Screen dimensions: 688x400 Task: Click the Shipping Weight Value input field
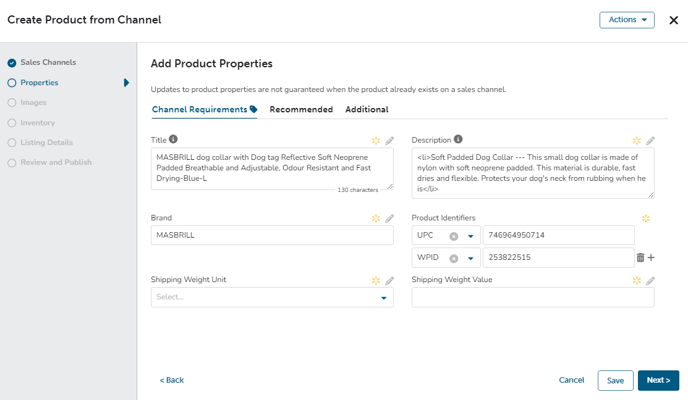pos(533,297)
